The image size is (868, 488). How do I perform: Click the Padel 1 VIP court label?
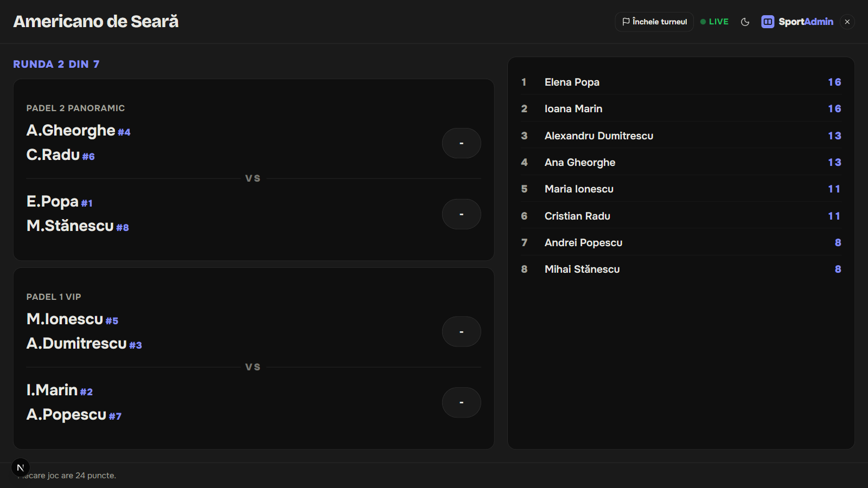click(x=54, y=297)
